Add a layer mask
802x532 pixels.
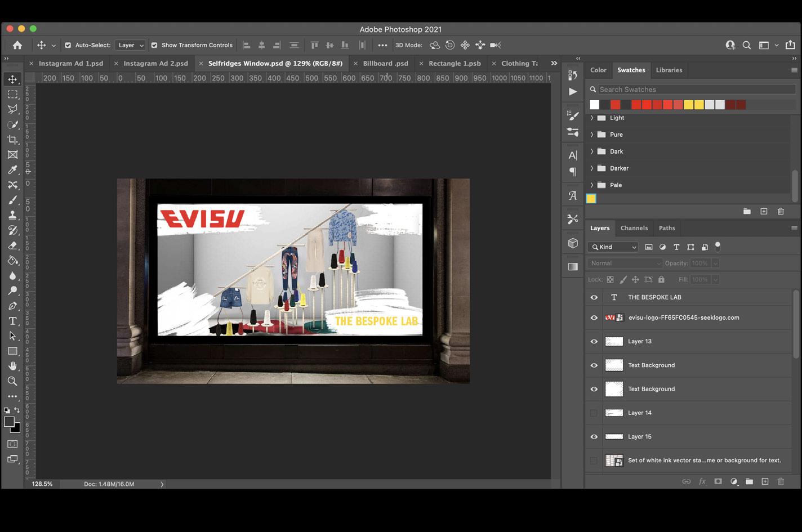pos(718,481)
